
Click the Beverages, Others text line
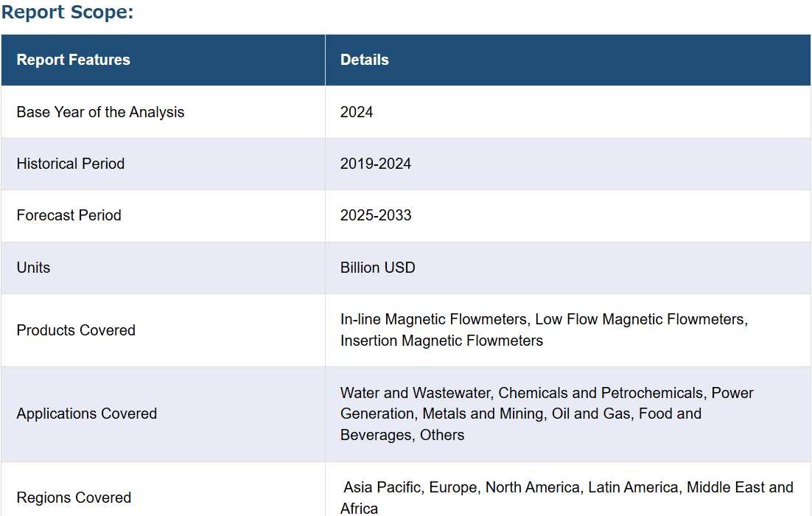[x=402, y=435]
